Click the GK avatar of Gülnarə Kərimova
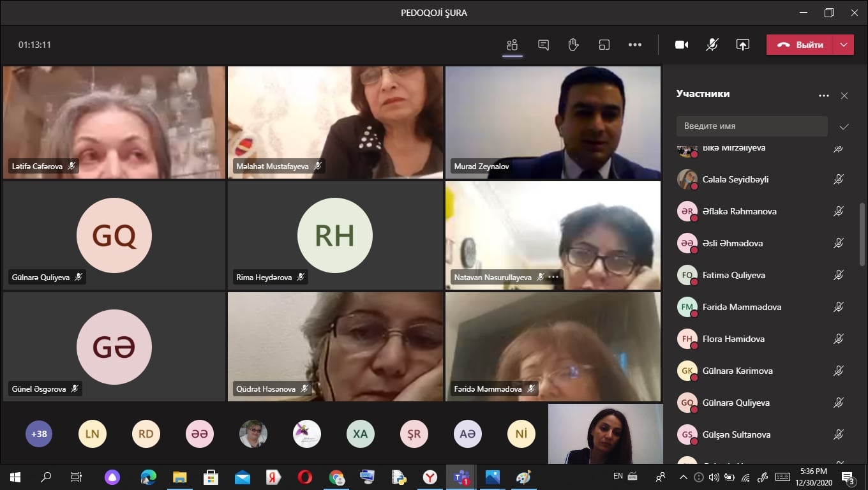This screenshot has width=868, height=490. point(687,371)
